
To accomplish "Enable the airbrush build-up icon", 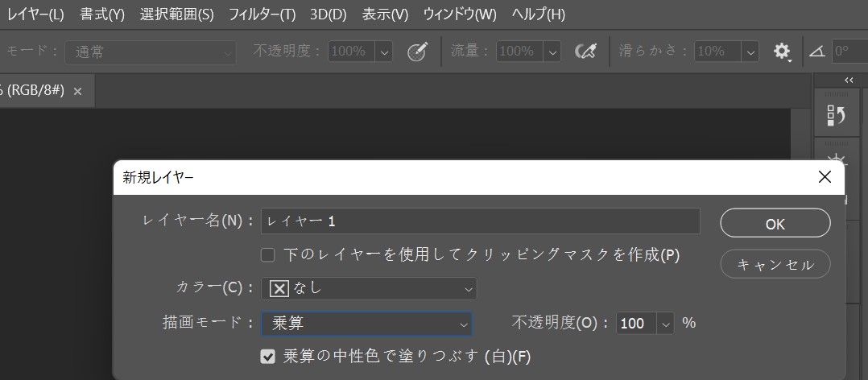I will click(x=585, y=52).
